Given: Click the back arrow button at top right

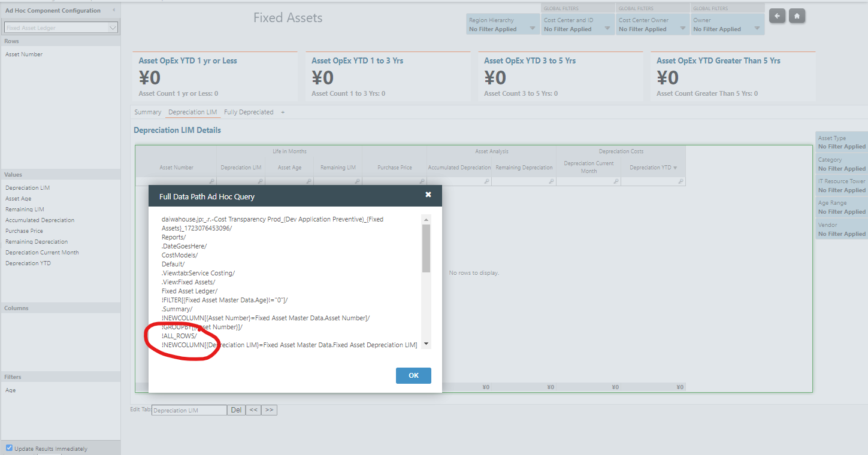Looking at the screenshot, I should click(x=777, y=16).
